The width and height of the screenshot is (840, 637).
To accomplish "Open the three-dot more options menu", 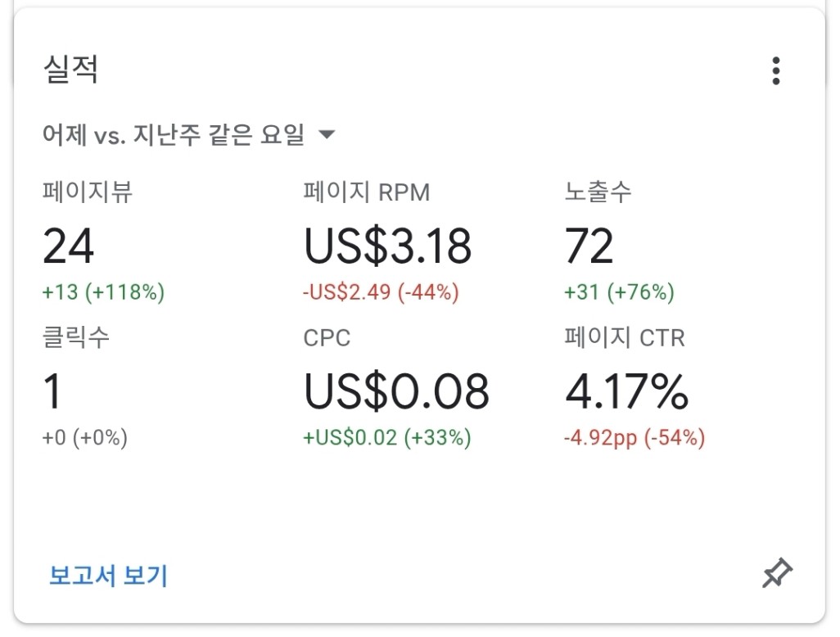I will click(x=775, y=70).
